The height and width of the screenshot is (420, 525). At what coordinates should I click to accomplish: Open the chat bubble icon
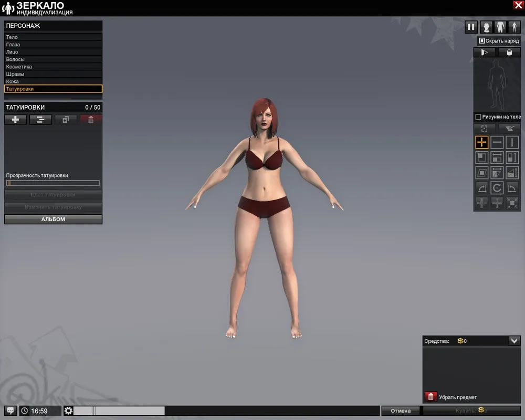[x=10, y=411]
